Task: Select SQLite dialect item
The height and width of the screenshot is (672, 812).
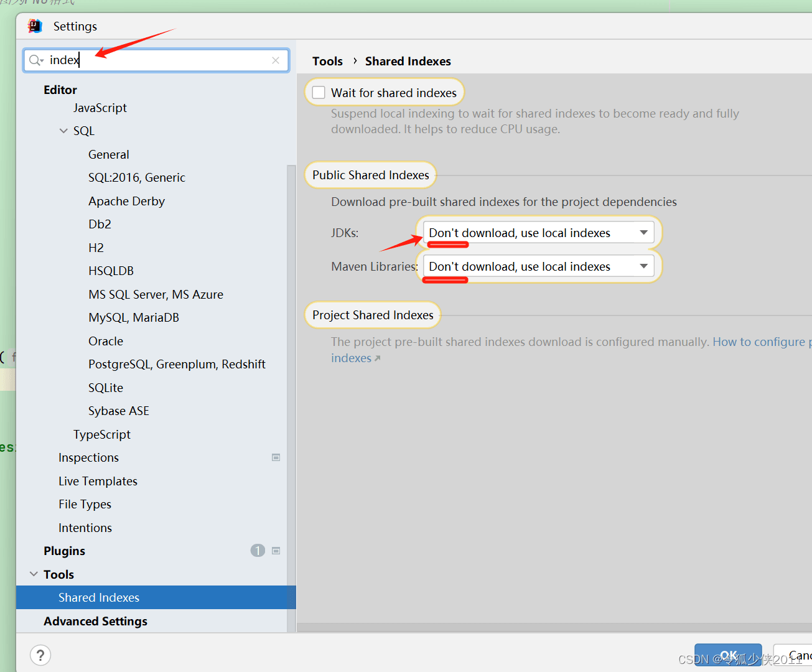Action: [x=106, y=388]
